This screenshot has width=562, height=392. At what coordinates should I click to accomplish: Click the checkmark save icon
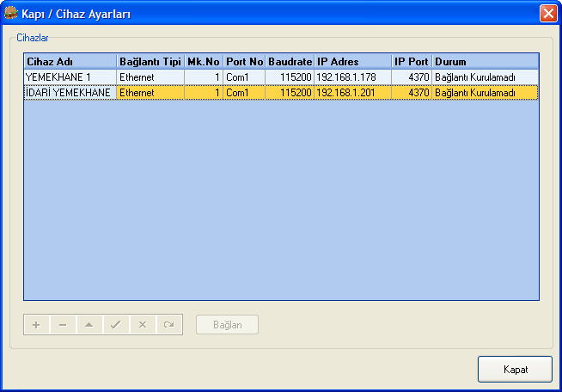[x=116, y=325]
